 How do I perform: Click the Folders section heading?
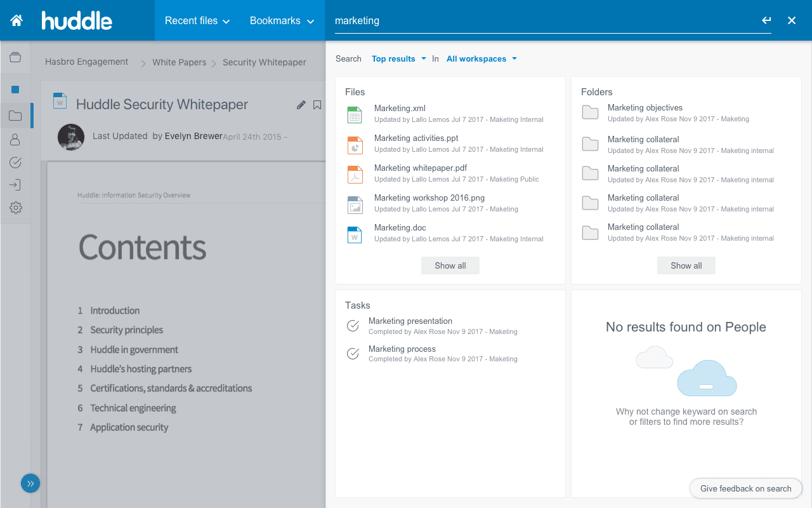coord(597,92)
